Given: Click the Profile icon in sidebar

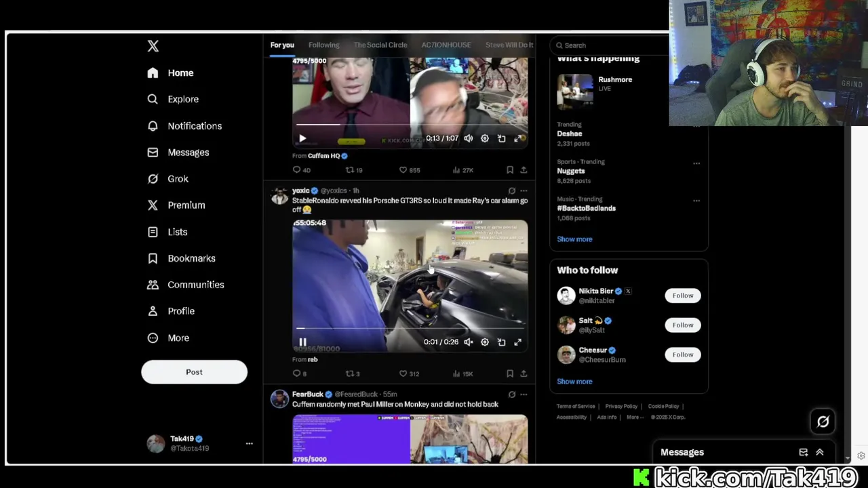Looking at the screenshot, I should (153, 311).
